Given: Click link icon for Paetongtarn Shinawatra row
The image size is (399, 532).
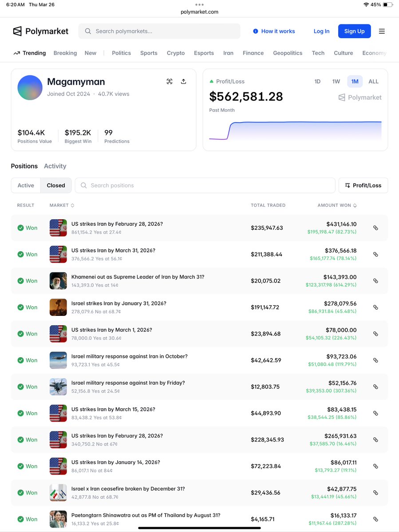Looking at the screenshot, I should click(375, 519).
